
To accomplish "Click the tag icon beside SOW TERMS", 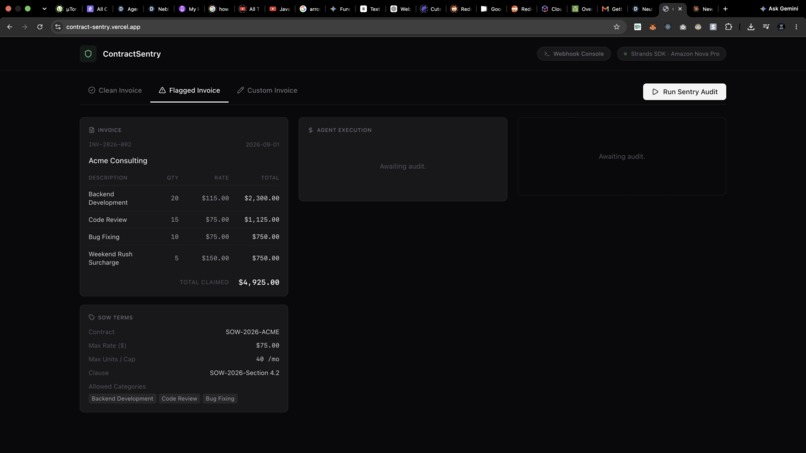I will (x=91, y=317).
